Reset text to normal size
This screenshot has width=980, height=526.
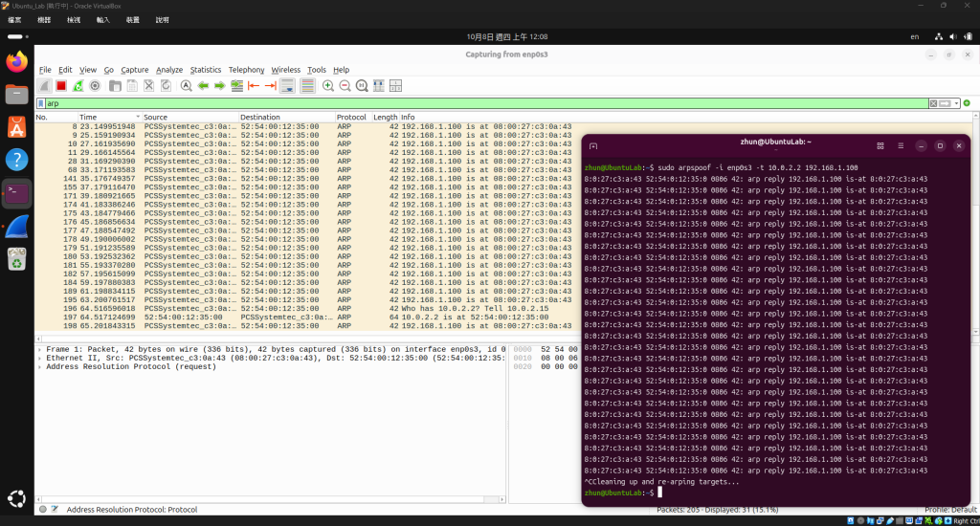coord(362,86)
